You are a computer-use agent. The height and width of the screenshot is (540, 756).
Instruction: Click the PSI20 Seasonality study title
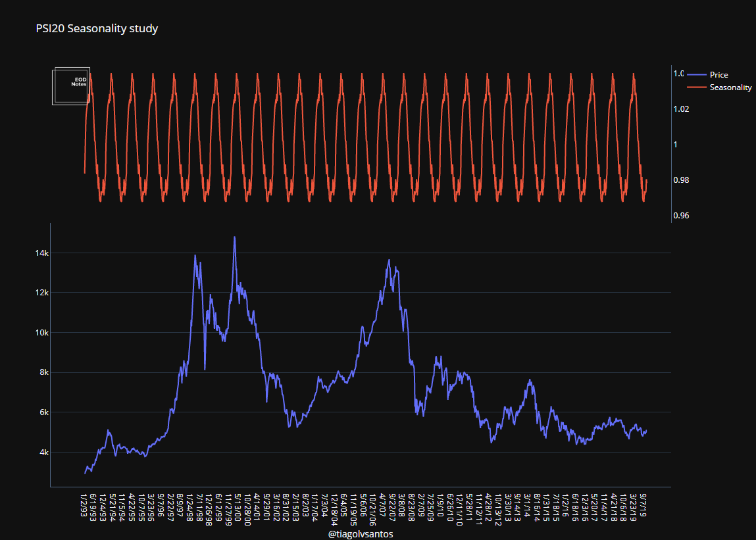point(97,29)
